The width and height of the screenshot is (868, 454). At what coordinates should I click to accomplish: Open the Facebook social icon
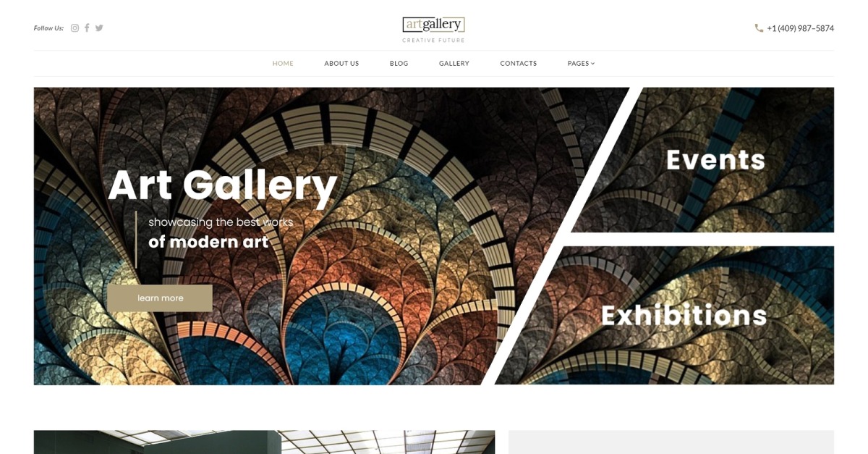87,28
